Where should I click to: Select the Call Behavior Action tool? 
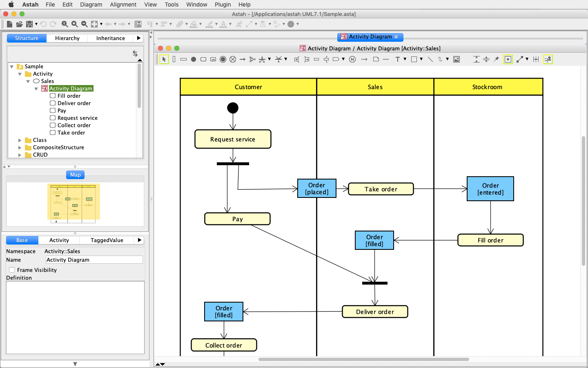pyautogui.click(x=213, y=59)
